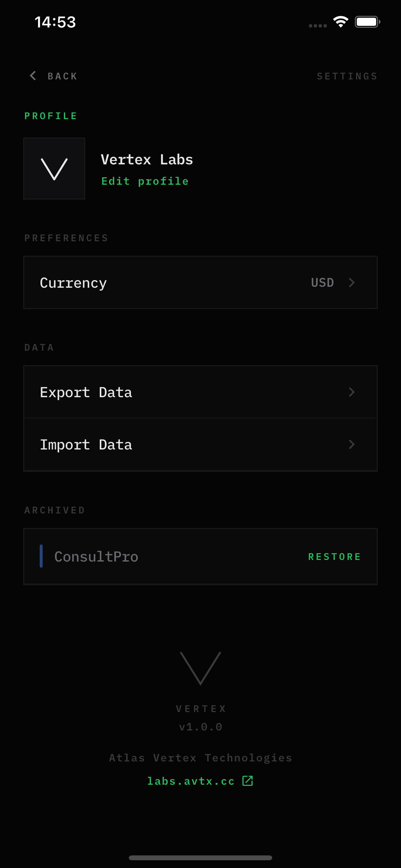401x868 pixels.
Task: Expand Export Data via its chevron
Action: 352,392
